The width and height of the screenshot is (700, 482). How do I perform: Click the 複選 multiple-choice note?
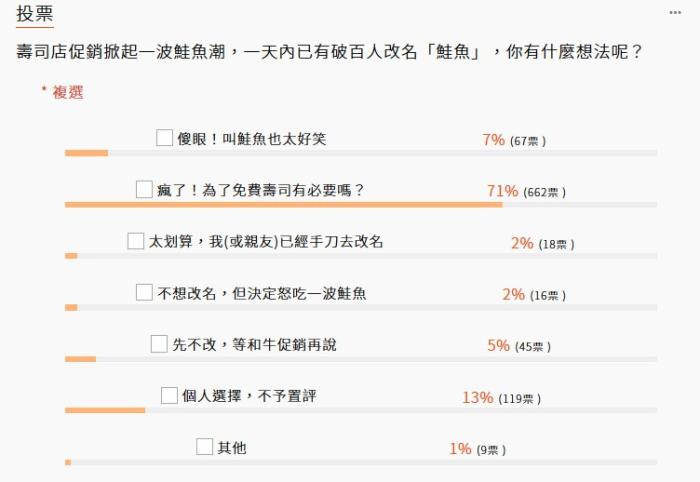(x=63, y=92)
